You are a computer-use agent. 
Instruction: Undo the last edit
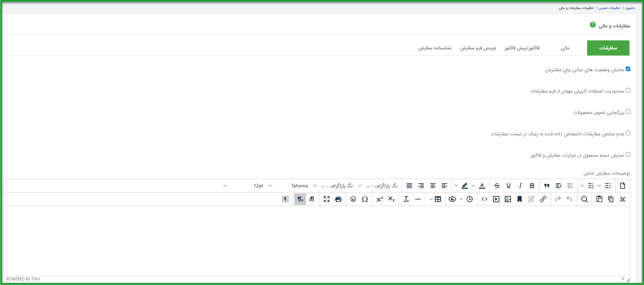[569, 199]
